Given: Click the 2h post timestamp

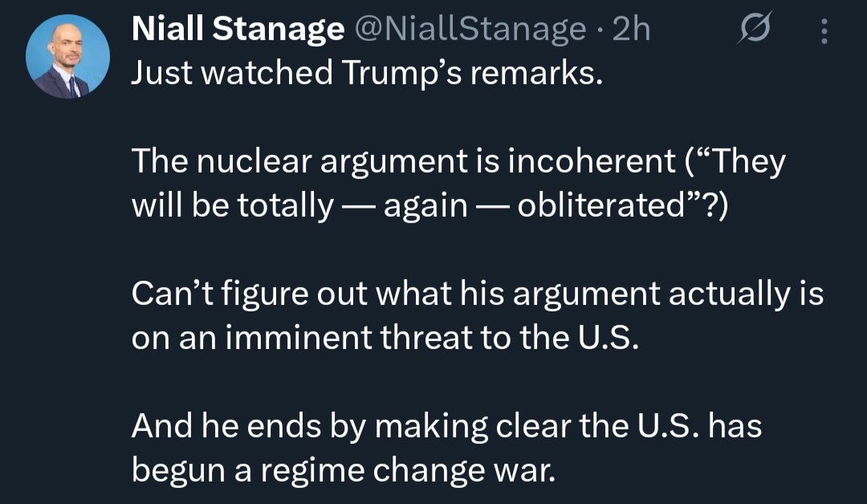Looking at the screenshot, I should tap(630, 30).
